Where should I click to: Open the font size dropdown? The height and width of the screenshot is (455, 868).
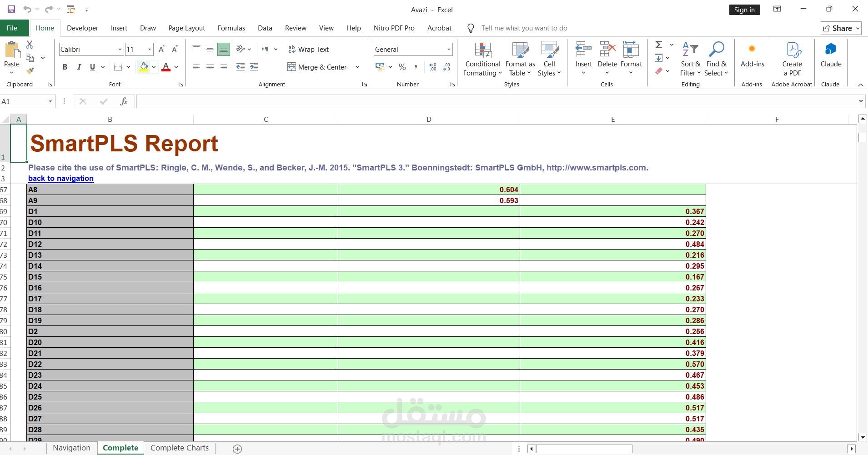tap(149, 49)
